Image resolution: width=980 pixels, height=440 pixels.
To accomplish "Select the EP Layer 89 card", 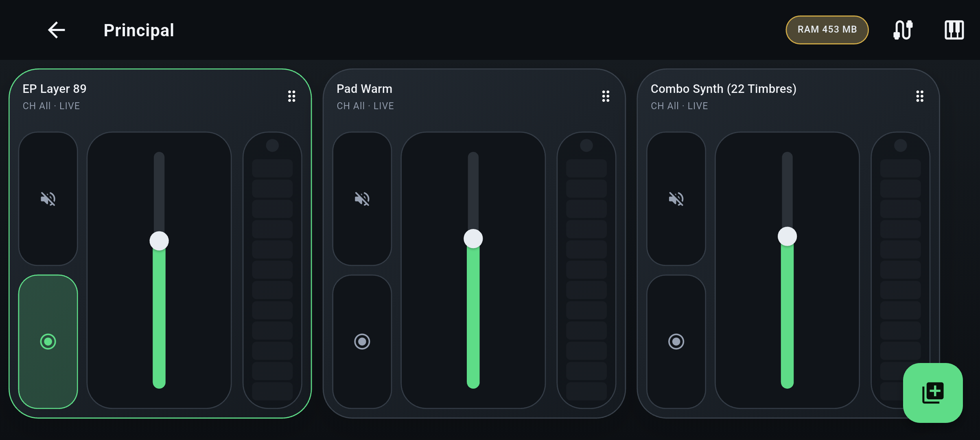I will (x=54, y=88).
